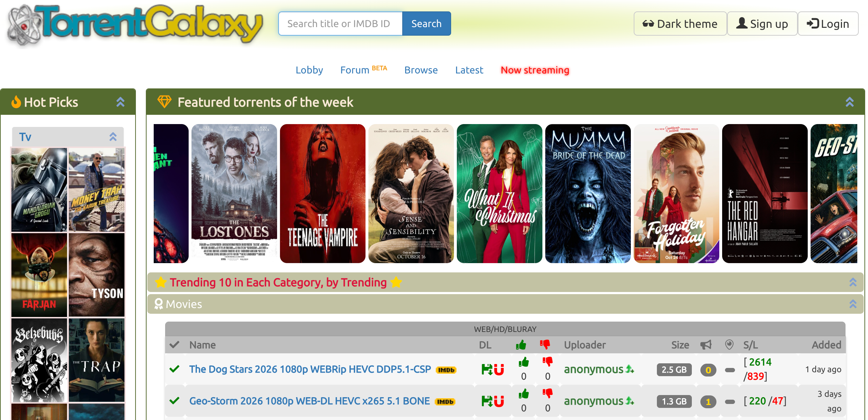Open magnet link for Geo-Storm

pos(499,401)
